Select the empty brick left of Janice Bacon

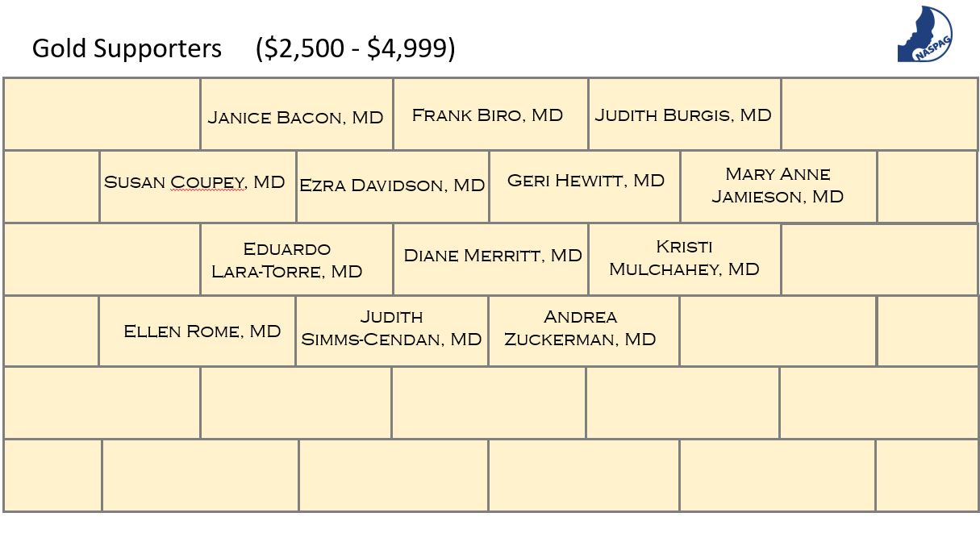pos(102,114)
